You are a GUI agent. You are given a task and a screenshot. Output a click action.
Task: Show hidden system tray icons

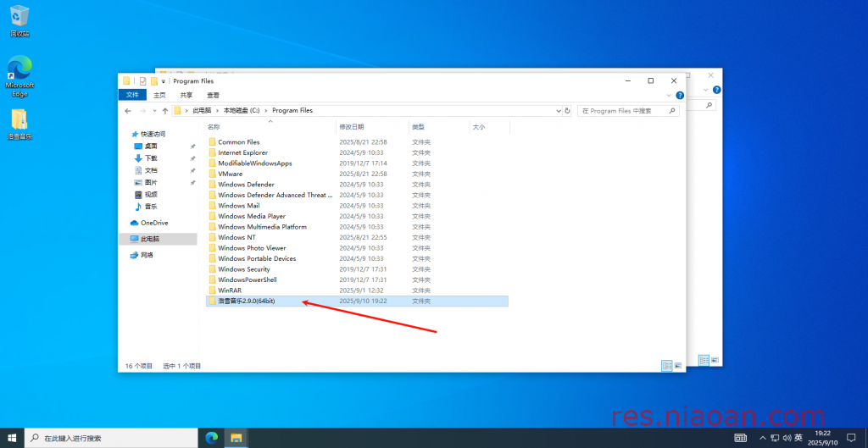pyautogui.click(x=763, y=438)
